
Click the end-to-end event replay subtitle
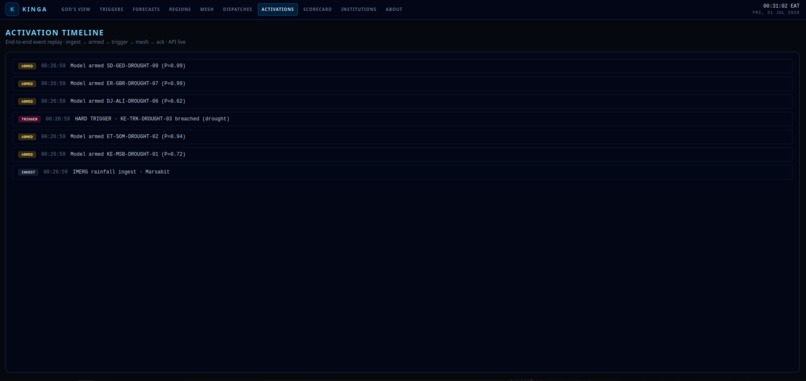pyautogui.click(x=96, y=42)
